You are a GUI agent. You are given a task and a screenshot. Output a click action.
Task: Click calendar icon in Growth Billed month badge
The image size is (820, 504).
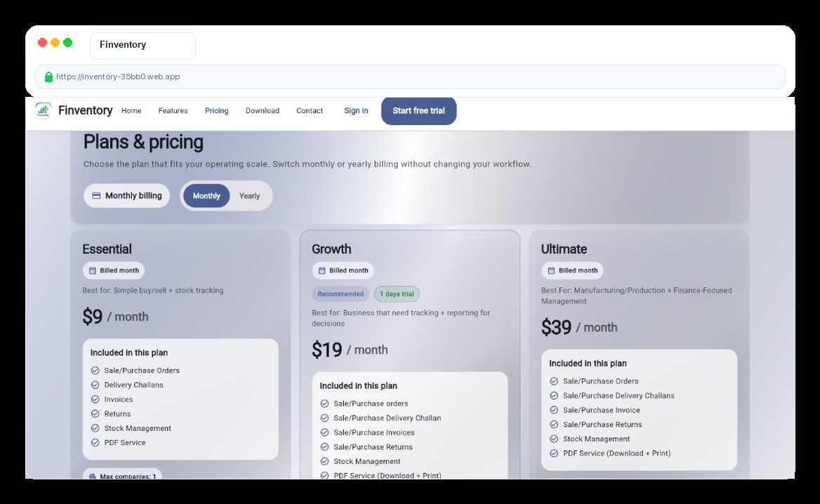(322, 270)
